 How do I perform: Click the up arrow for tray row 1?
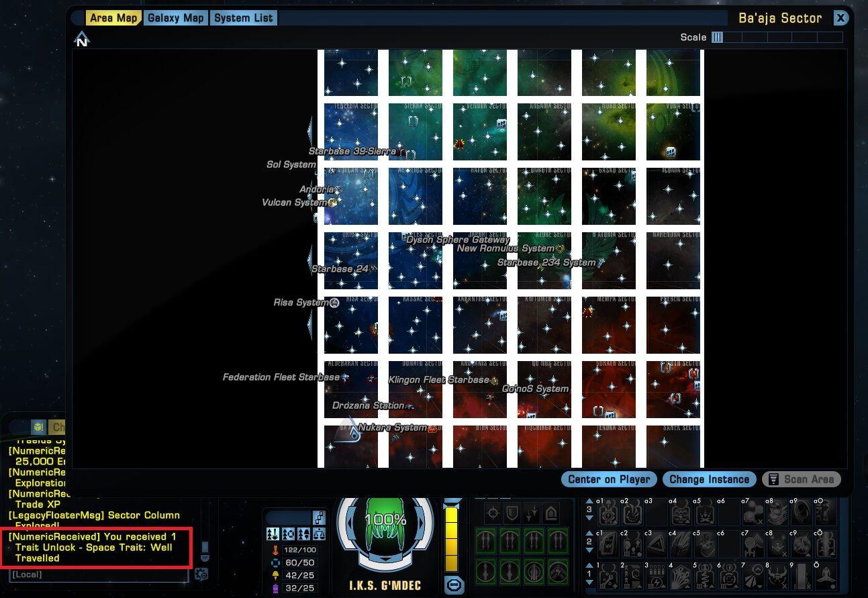pyautogui.click(x=589, y=565)
